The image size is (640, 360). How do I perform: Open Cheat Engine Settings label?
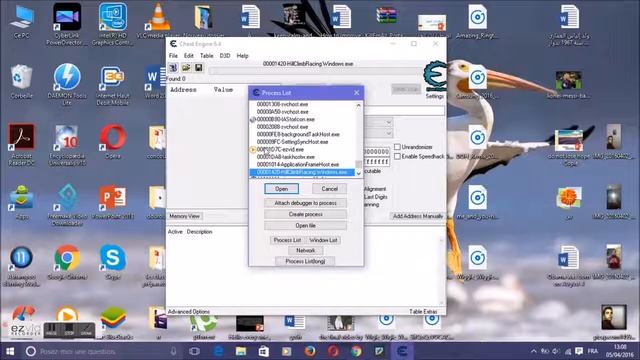[434, 96]
